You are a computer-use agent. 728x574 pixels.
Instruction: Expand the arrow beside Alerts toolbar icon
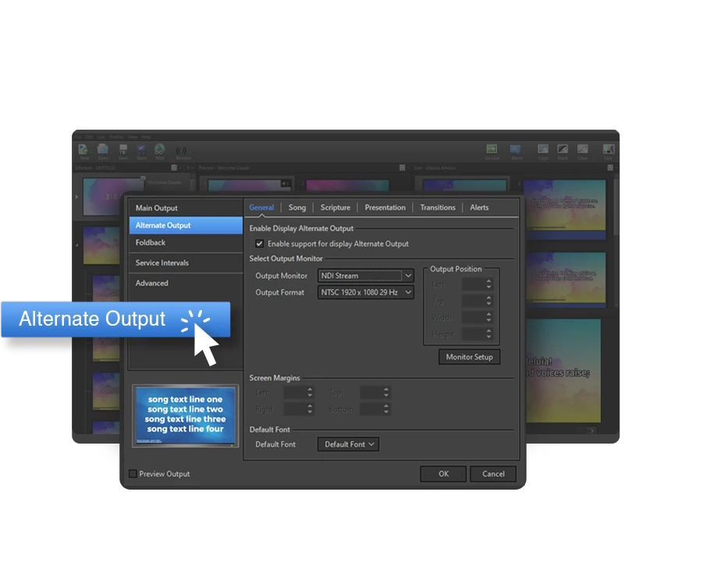coord(524,151)
